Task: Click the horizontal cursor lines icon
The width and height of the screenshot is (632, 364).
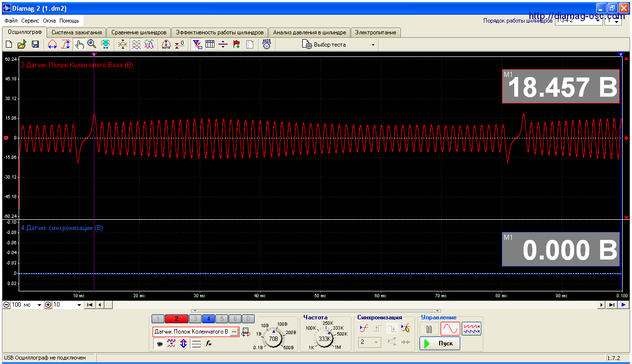Action: [223, 45]
